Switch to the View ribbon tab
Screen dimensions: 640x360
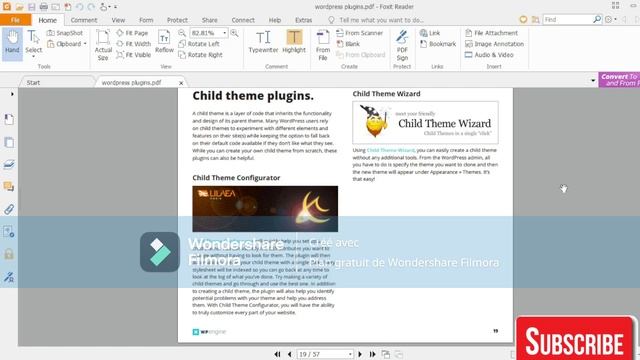[118, 20]
